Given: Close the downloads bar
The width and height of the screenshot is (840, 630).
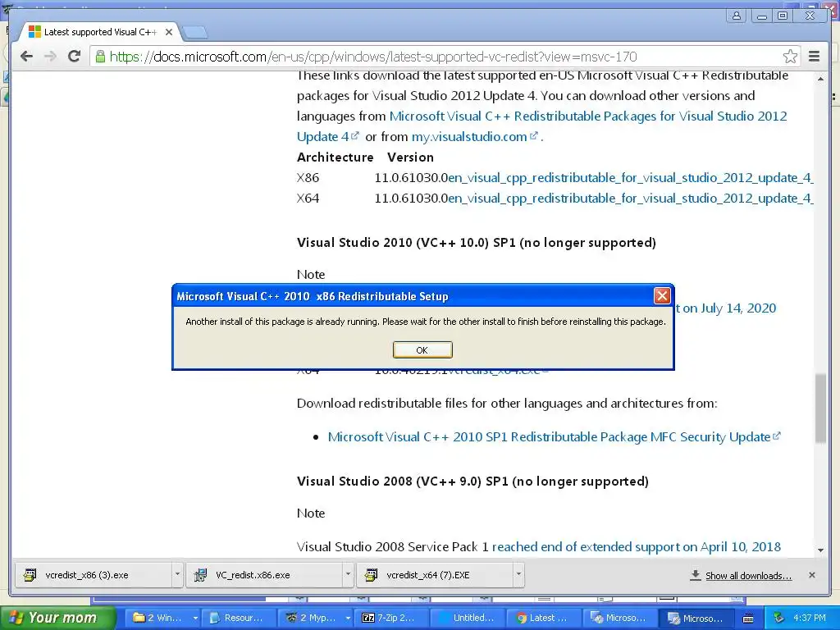Looking at the screenshot, I should click(812, 575).
